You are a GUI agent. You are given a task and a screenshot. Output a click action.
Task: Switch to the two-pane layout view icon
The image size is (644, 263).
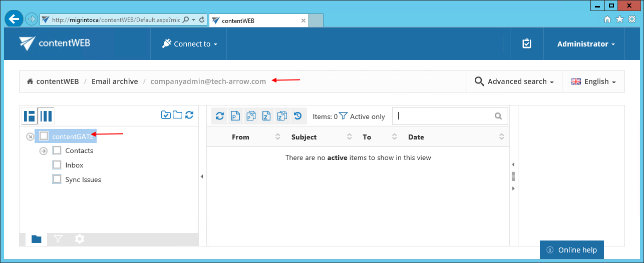tap(30, 116)
